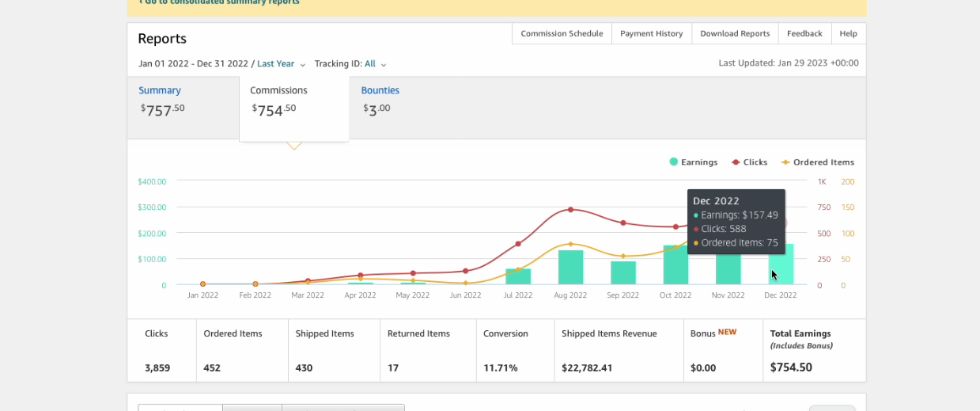This screenshot has height=411, width=980.
Task: Click the Aug 2022 earnings bar
Action: click(x=570, y=268)
